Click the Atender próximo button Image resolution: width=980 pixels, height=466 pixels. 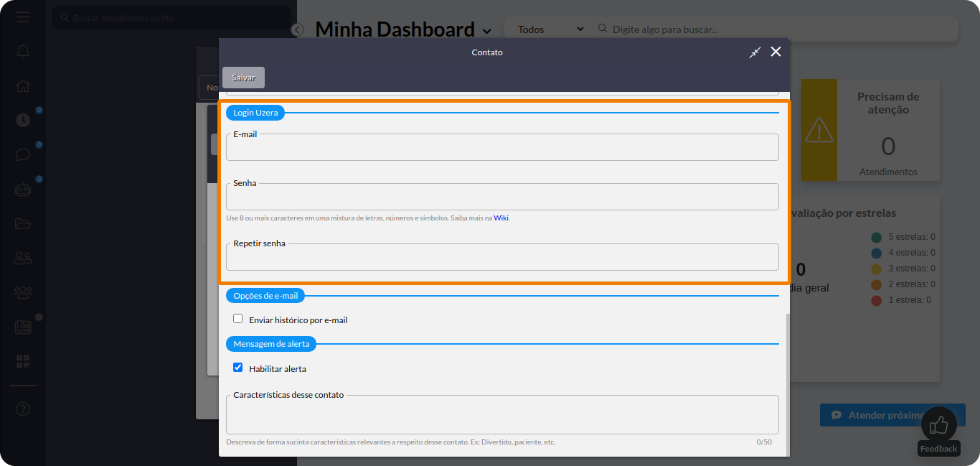(892, 415)
